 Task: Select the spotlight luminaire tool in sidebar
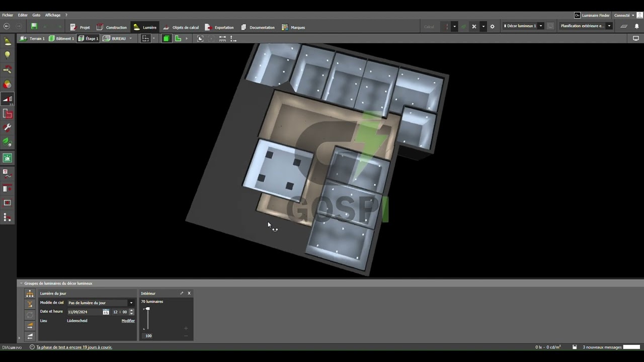click(8, 41)
